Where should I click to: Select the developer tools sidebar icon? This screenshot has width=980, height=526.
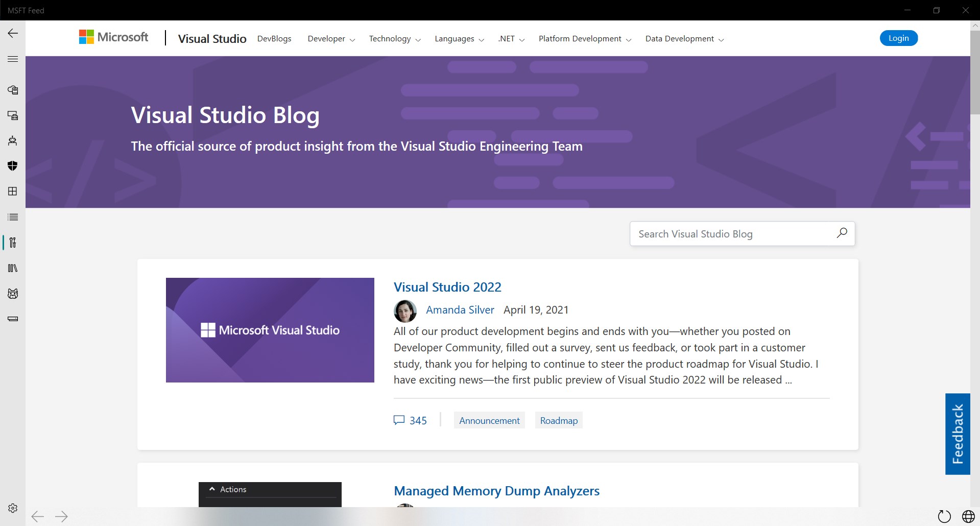click(x=13, y=243)
